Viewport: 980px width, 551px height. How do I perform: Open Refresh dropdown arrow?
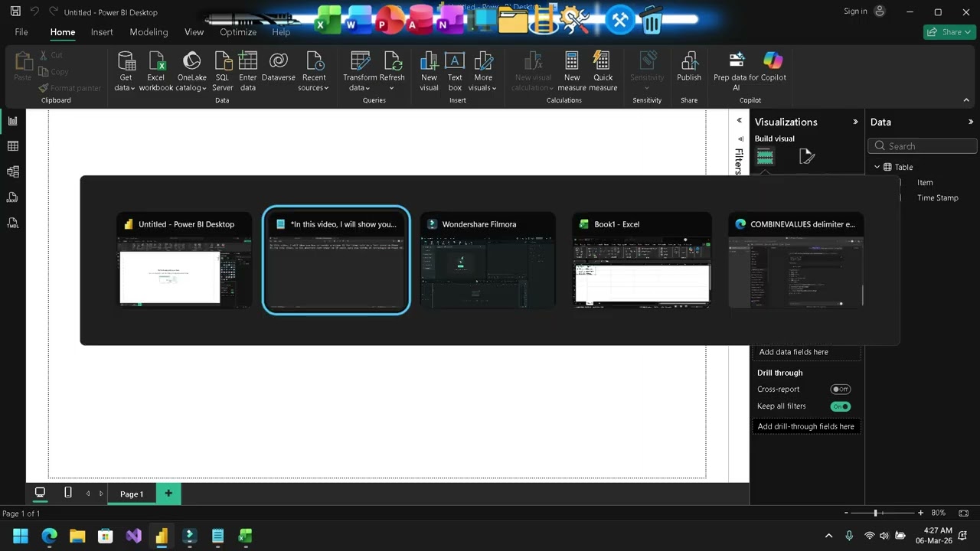pos(392,89)
